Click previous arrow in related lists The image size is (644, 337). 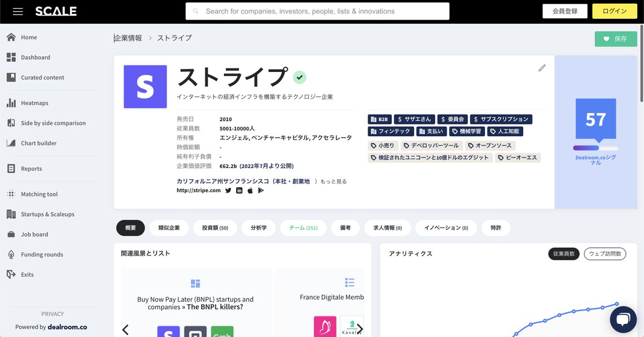point(125,329)
